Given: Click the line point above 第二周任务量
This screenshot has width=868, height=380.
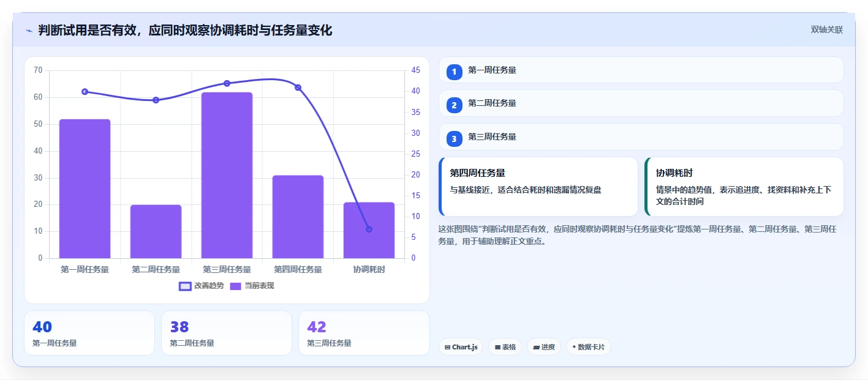Looking at the screenshot, I should pos(156,100).
